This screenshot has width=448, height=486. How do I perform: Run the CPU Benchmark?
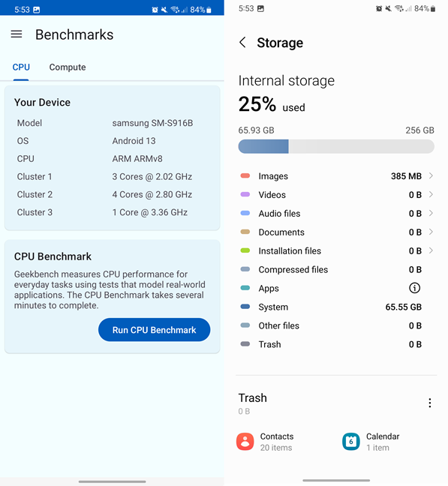(x=154, y=330)
